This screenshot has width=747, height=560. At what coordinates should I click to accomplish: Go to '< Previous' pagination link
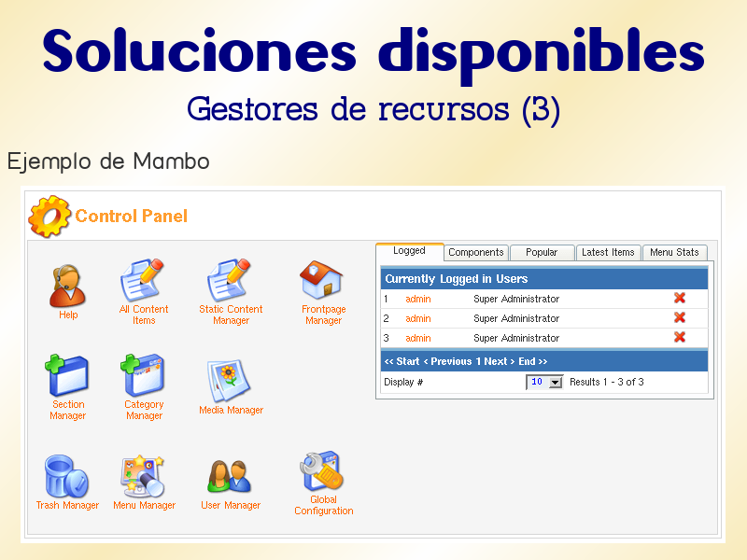click(448, 361)
